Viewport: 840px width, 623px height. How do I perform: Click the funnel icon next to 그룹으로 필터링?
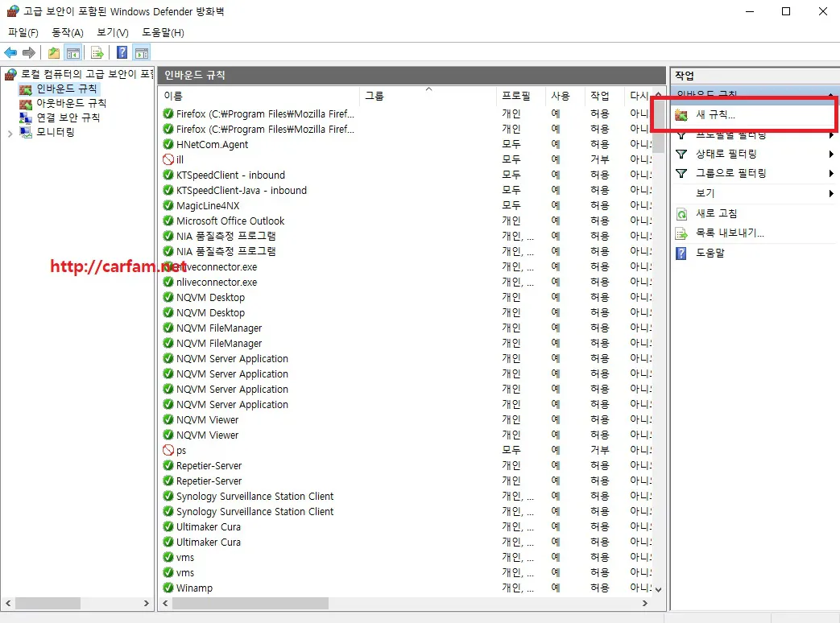click(681, 173)
